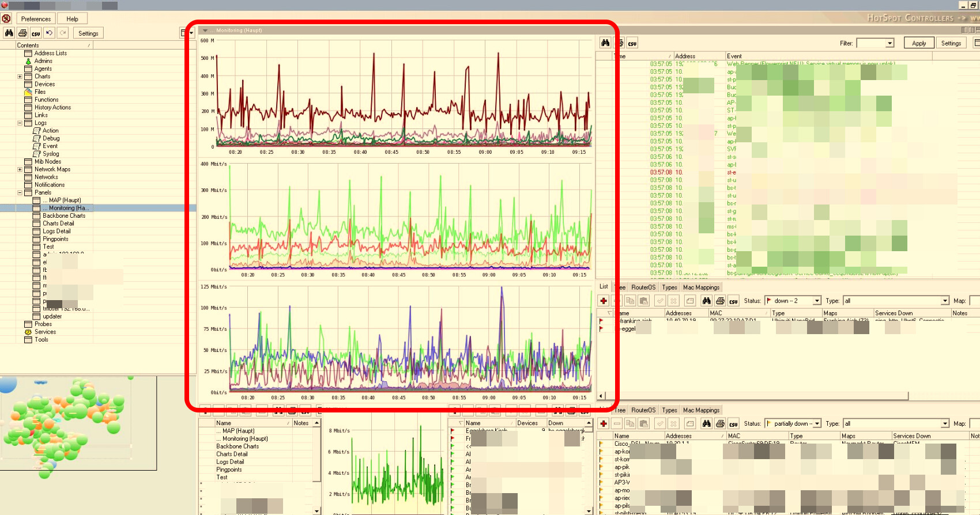This screenshot has width=980, height=515.
Task: Paste device in the partially-down panel
Action: pyautogui.click(x=644, y=423)
